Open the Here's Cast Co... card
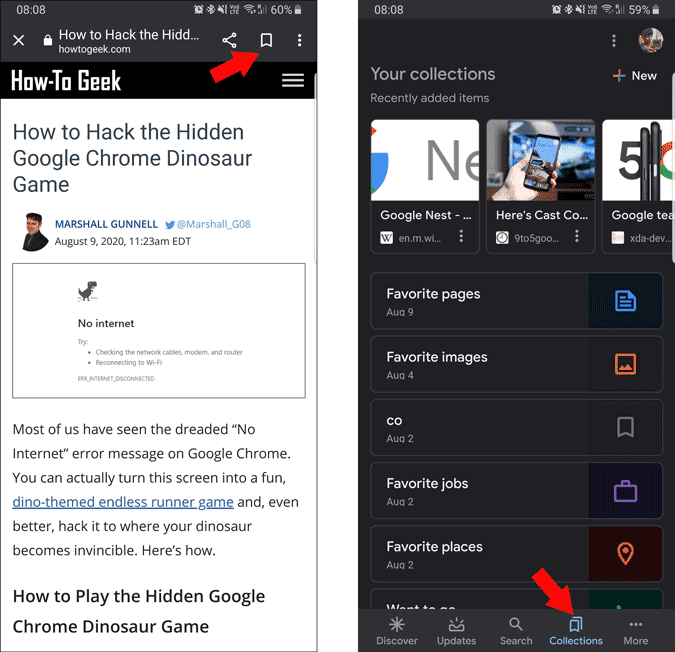The image size is (675, 652). point(540,186)
